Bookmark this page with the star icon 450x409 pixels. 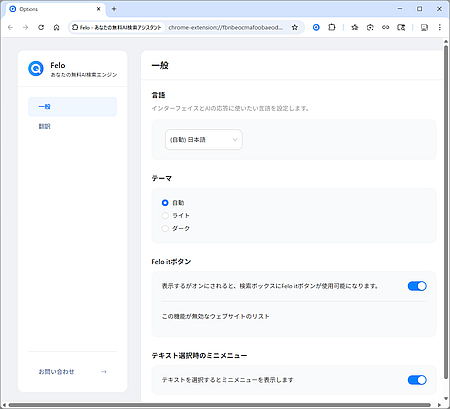(295, 27)
